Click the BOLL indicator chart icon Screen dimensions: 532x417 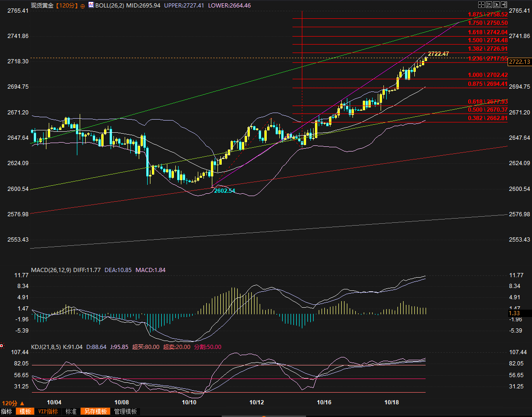click(90, 6)
